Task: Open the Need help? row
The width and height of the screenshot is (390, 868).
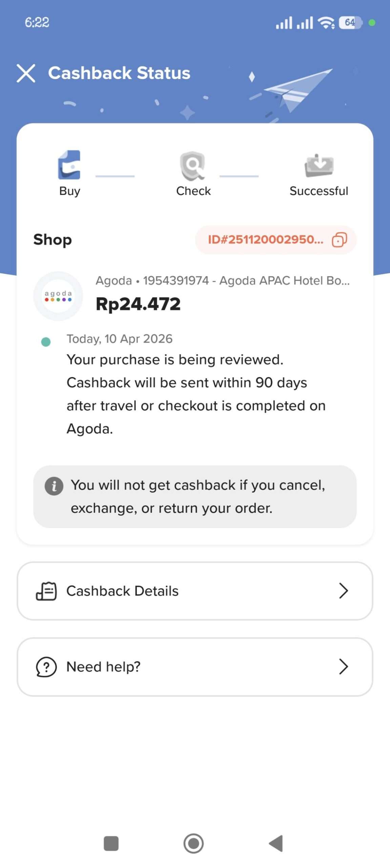Action: click(x=195, y=667)
